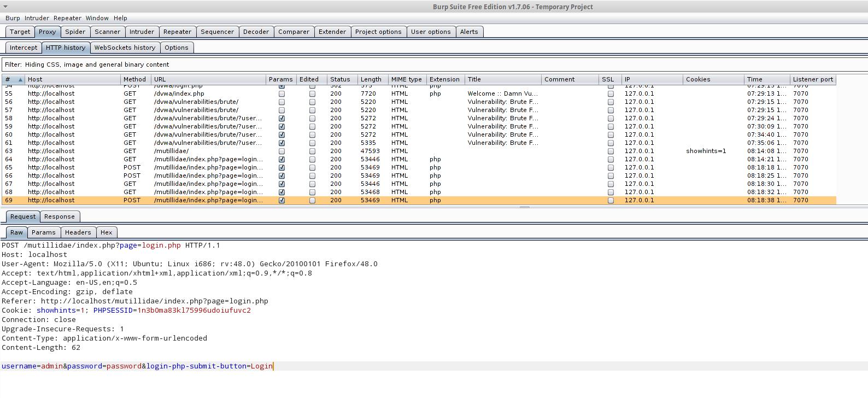Toggle Edited checkbox on highlighted request 69
This screenshot has width=868, height=398.
pos(312,201)
